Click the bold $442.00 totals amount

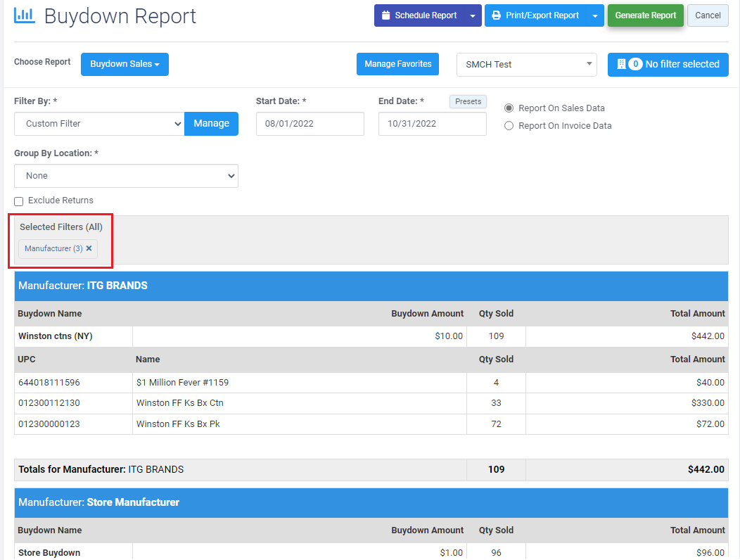tap(706, 469)
